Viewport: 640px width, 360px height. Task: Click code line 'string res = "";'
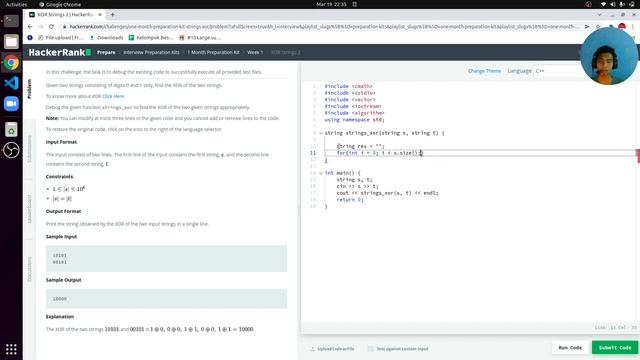[x=360, y=146]
